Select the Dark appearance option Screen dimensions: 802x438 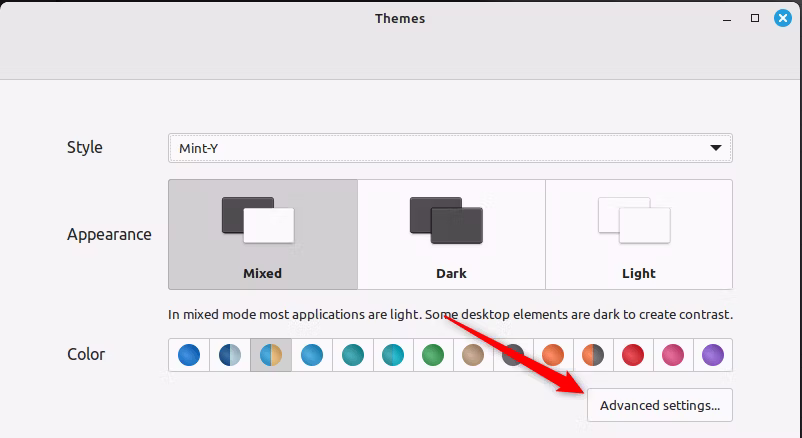tap(451, 234)
